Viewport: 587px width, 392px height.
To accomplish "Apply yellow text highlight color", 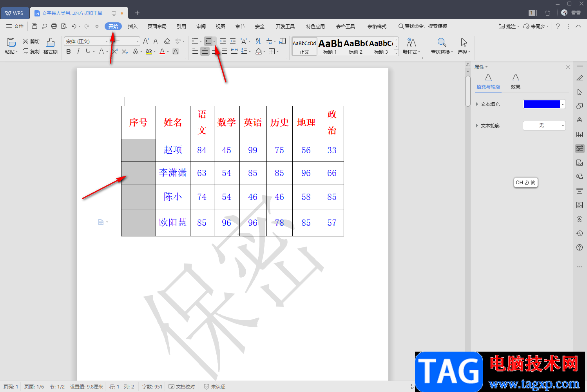I will 149,51.
